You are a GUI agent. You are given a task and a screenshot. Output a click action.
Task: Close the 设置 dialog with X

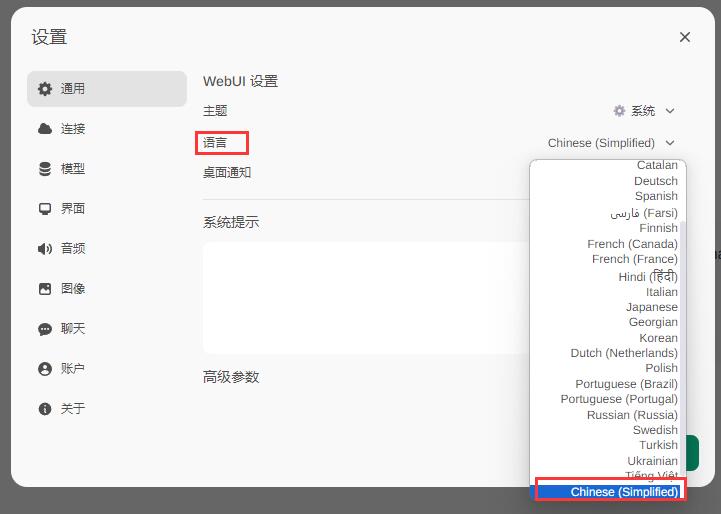685,37
